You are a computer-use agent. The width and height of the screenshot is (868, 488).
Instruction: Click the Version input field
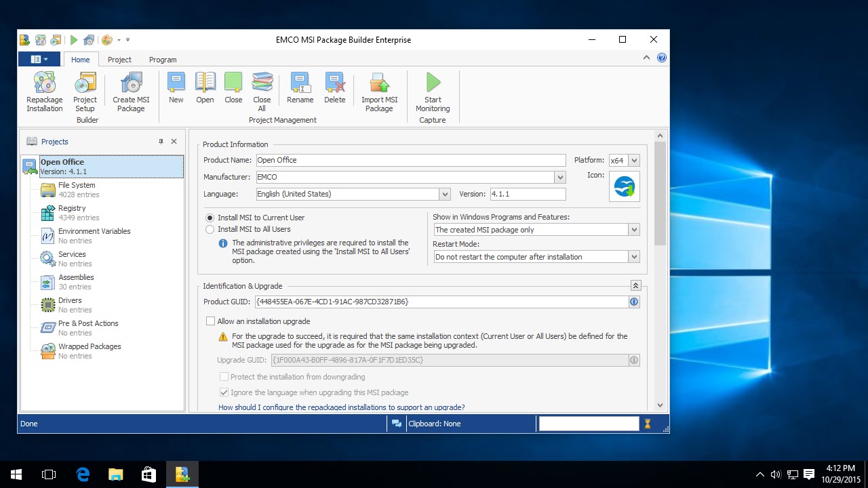click(x=528, y=194)
